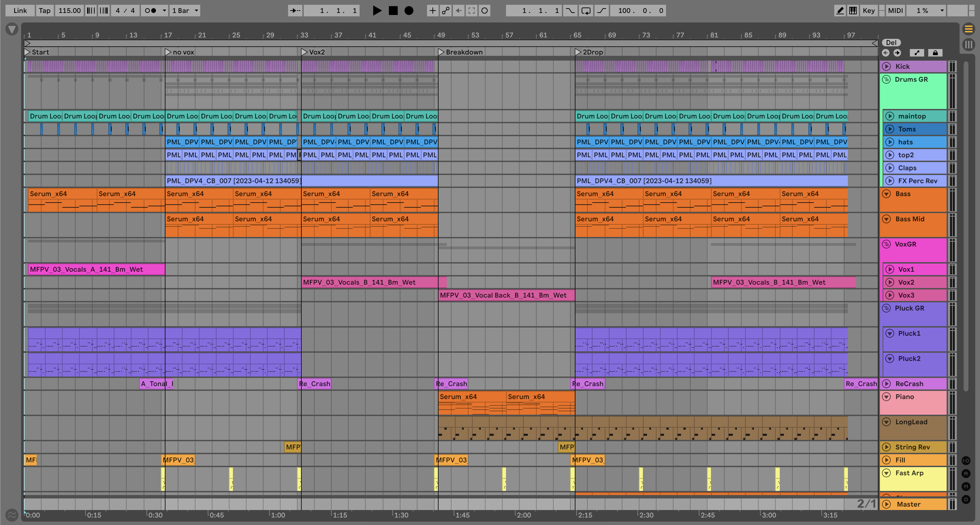This screenshot has width=980, height=525.
Task: Fold the Drums GR group track
Action: tap(886, 80)
